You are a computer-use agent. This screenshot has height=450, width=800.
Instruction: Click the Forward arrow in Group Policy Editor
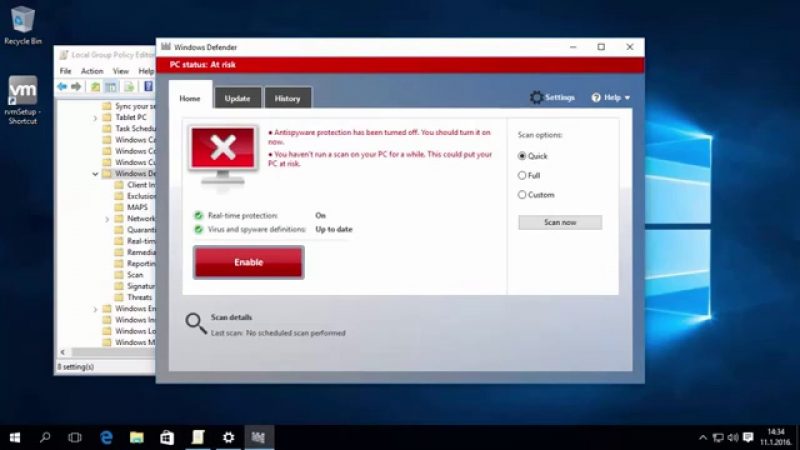pyautogui.click(x=76, y=87)
